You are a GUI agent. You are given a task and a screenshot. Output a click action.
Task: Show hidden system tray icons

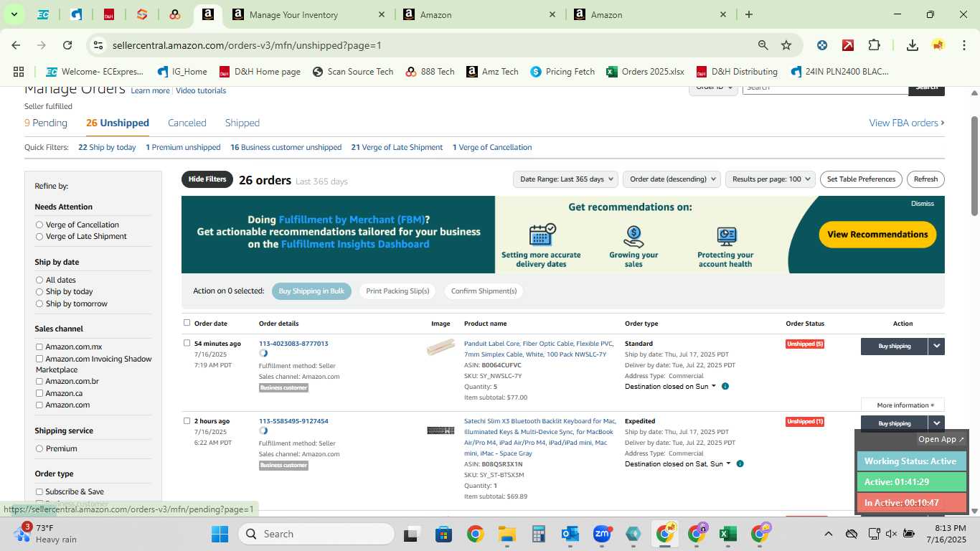pos(828,534)
